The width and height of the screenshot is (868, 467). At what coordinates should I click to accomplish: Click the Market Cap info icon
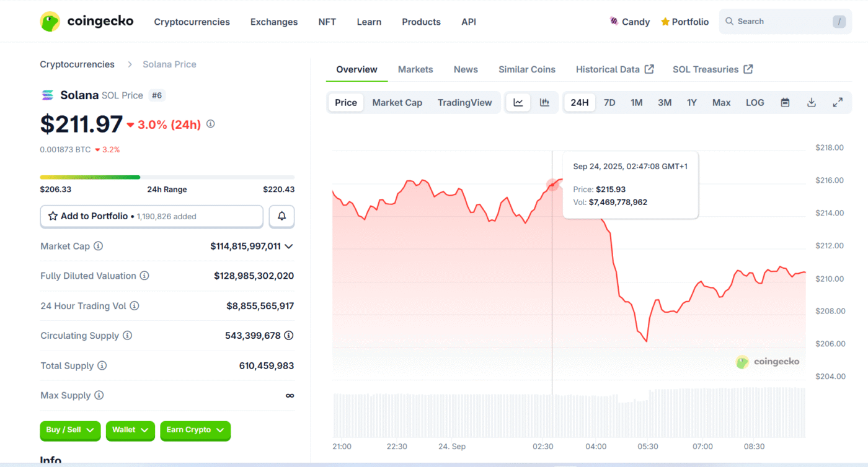[98, 246]
